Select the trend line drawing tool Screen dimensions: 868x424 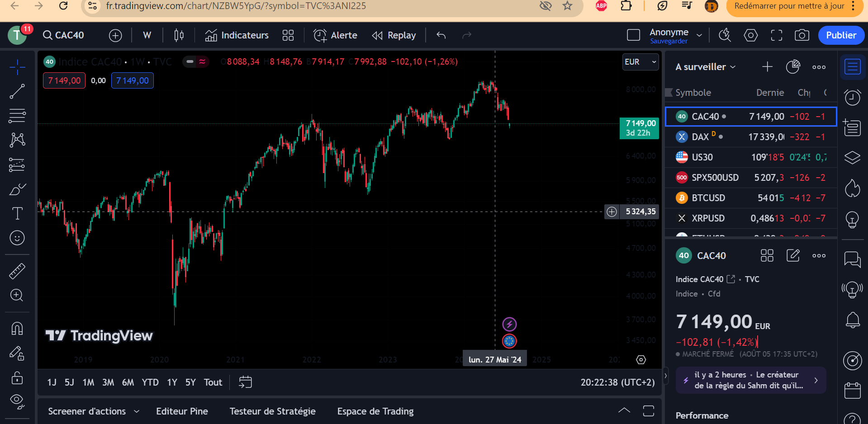pyautogui.click(x=17, y=91)
